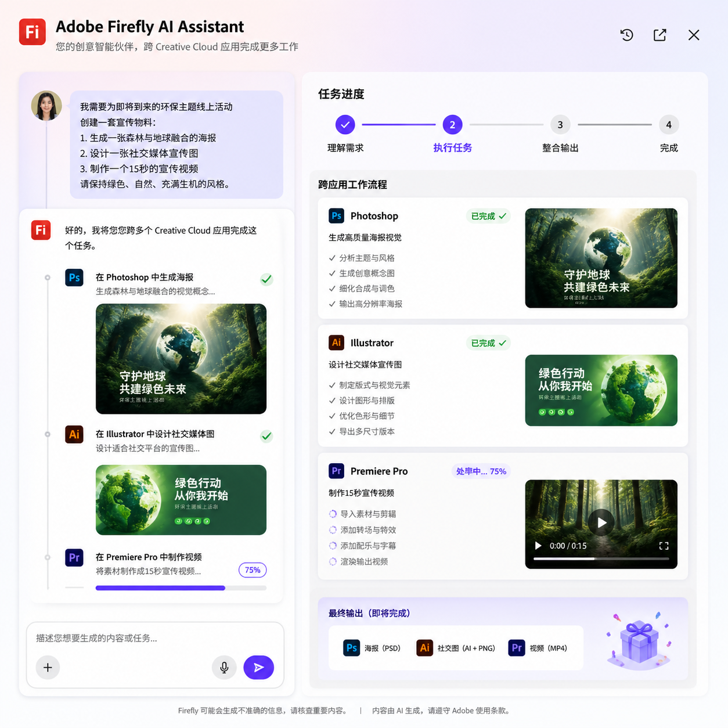Open Illustrator social image preview in workflow card

(x=601, y=390)
